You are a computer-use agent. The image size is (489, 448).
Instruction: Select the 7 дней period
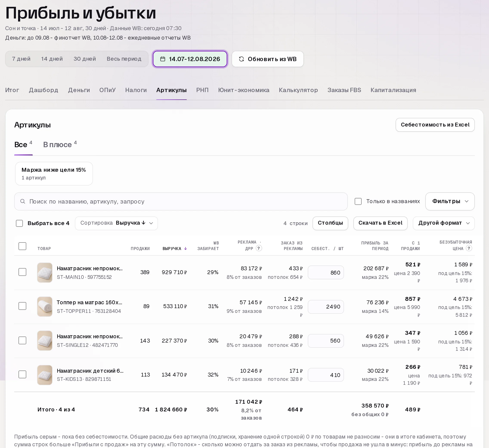point(21,59)
